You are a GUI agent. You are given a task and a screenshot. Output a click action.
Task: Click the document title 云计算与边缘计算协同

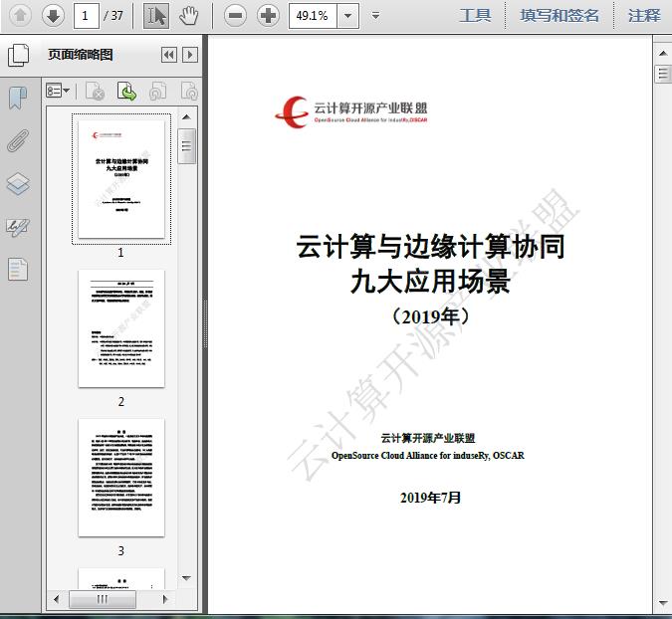[x=430, y=247]
